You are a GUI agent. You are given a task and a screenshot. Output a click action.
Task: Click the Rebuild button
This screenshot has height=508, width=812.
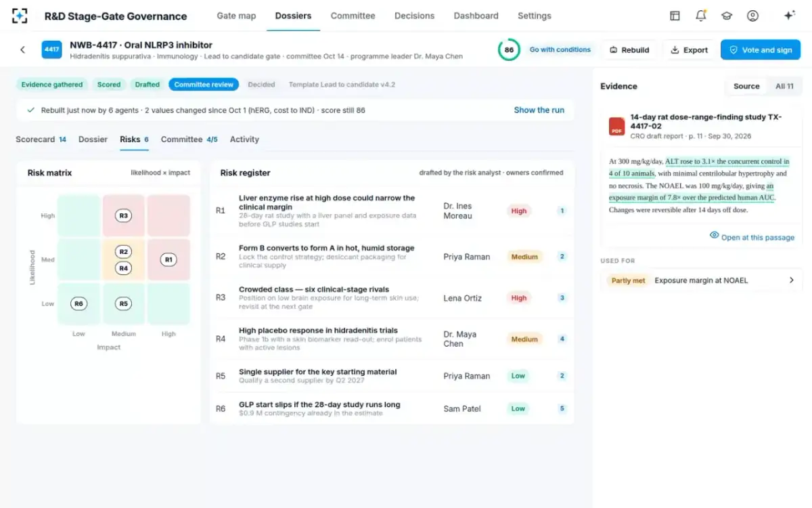click(x=629, y=49)
